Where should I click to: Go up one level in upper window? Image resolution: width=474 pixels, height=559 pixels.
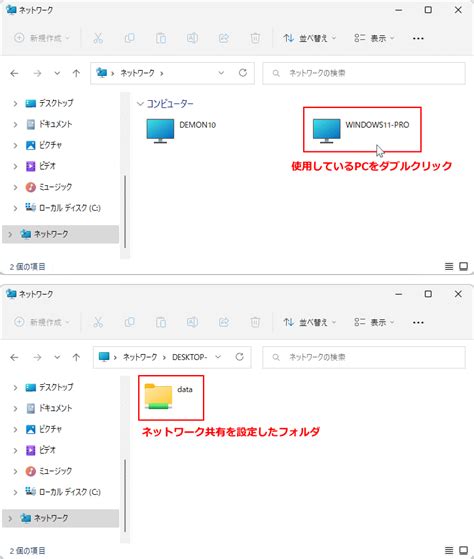pos(76,73)
